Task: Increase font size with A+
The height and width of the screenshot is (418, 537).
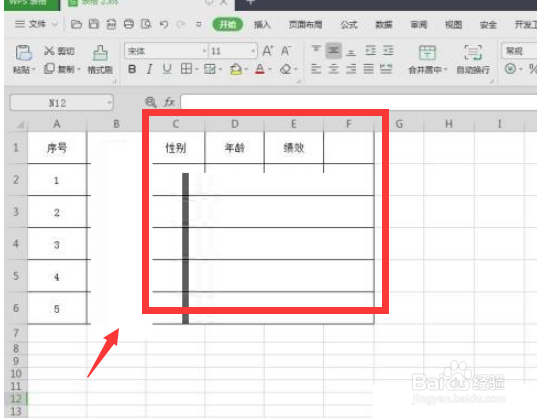Action: click(x=267, y=51)
